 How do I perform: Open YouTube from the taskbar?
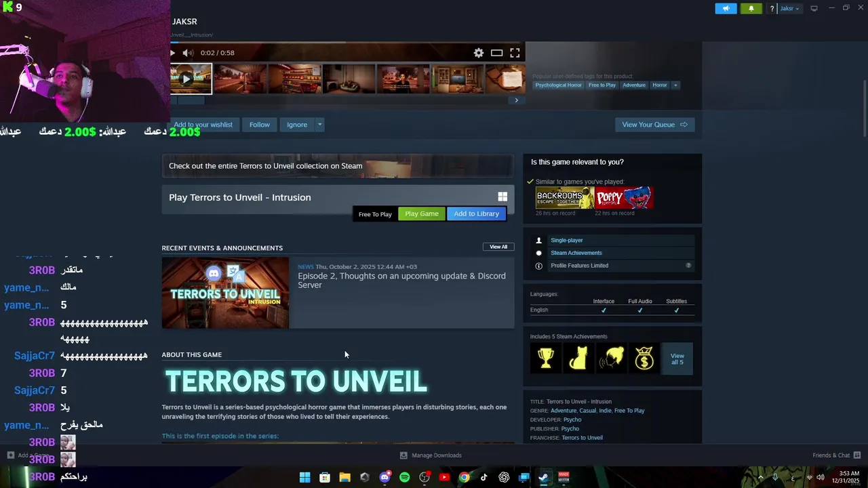[444, 477]
